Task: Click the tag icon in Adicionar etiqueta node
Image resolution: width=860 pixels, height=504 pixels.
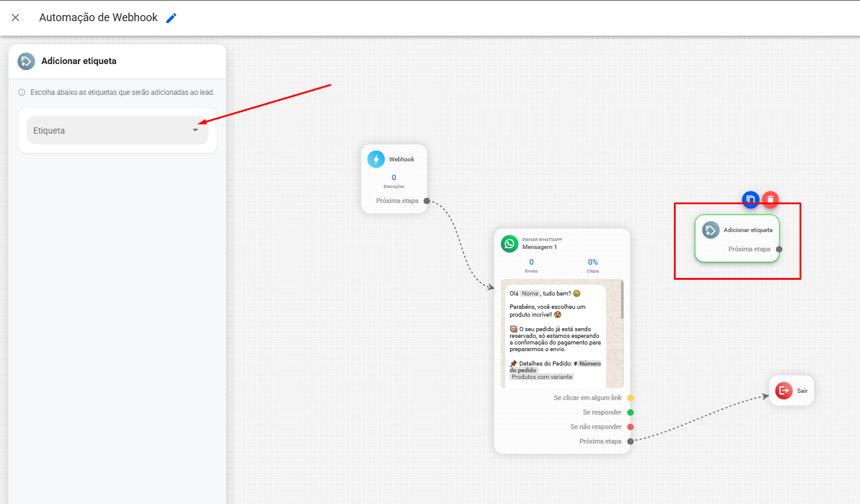Action: pos(711,230)
